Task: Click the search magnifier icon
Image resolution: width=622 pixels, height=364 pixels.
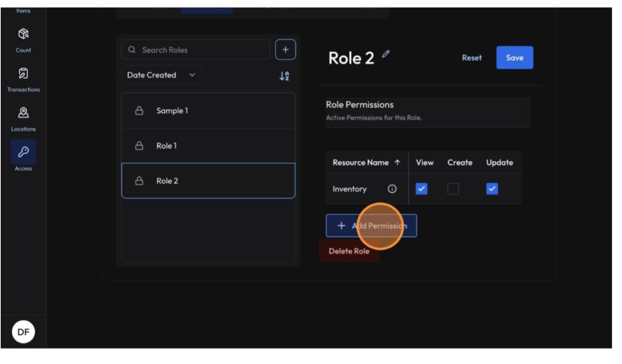Action: [132, 49]
